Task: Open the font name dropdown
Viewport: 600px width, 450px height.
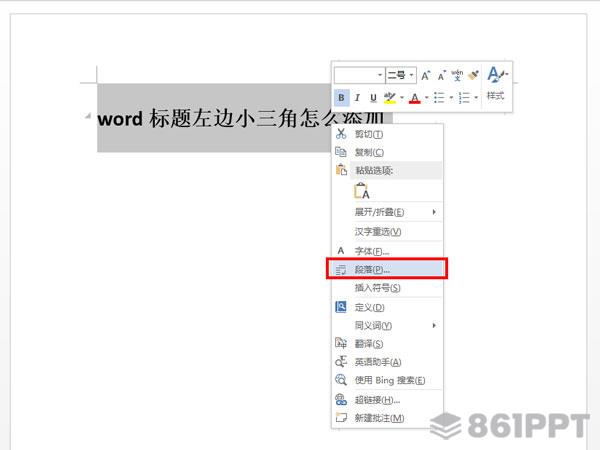Action: click(380, 75)
